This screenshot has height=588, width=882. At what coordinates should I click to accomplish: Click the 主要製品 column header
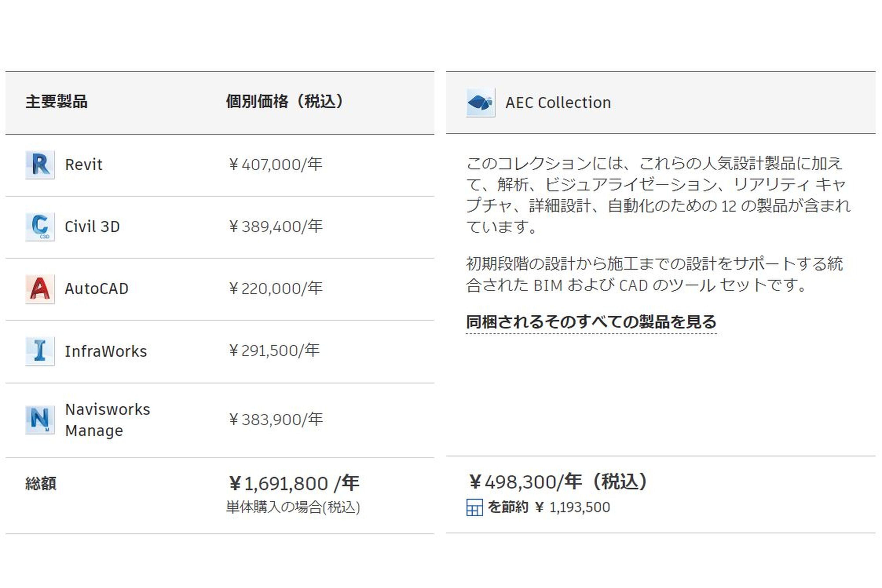tap(57, 102)
